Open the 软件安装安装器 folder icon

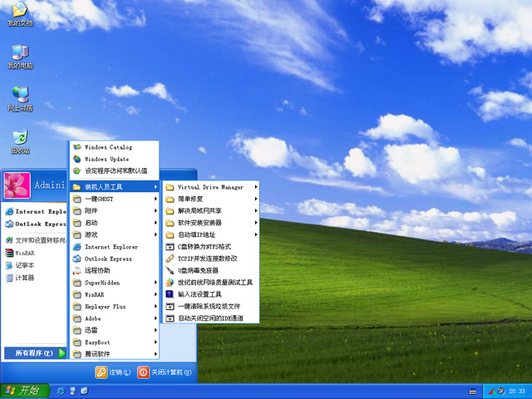(170, 223)
